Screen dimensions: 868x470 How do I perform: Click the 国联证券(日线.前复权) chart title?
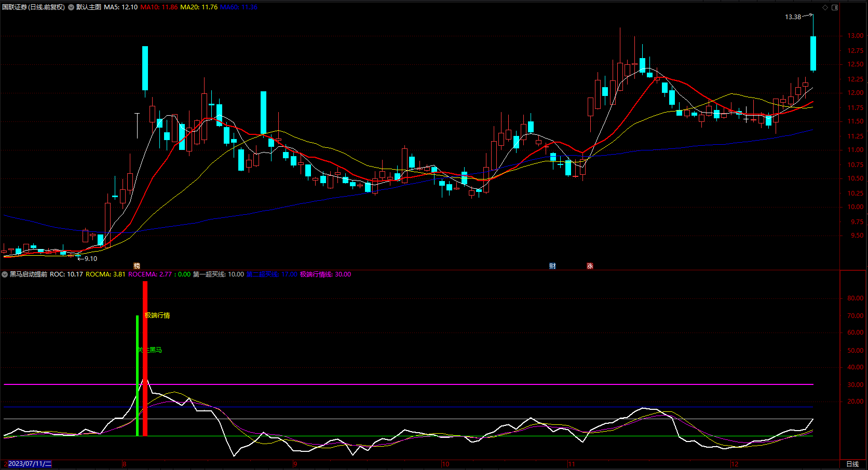34,7
